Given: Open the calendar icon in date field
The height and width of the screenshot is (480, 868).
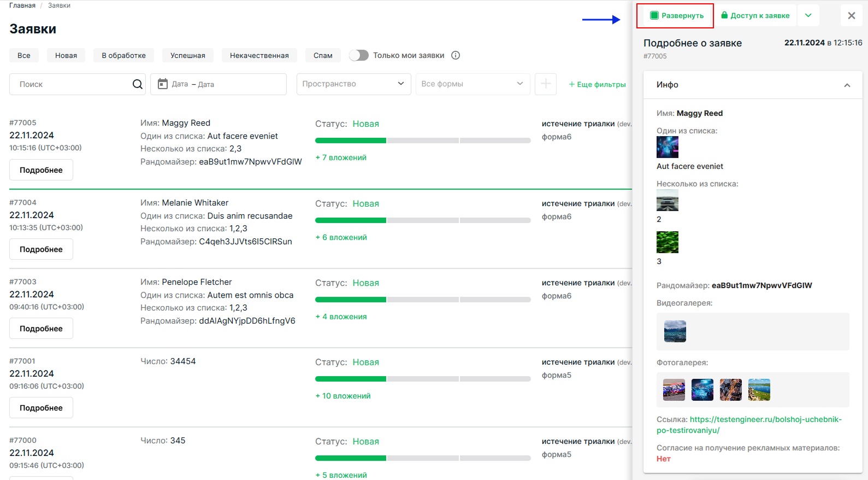Looking at the screenshot, I should [162, 84].
